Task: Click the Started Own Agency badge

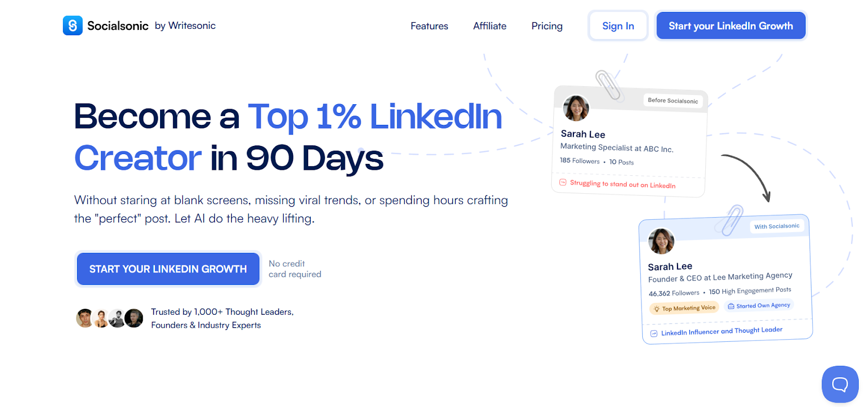Action: [x=759, y=306]
